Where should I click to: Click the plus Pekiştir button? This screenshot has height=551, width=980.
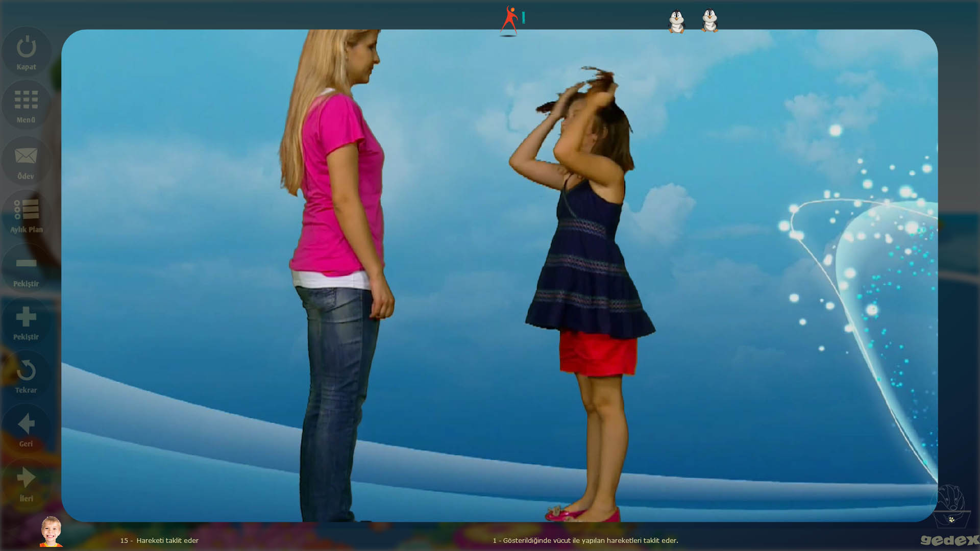pyautogui.click(x=26, y=317)
